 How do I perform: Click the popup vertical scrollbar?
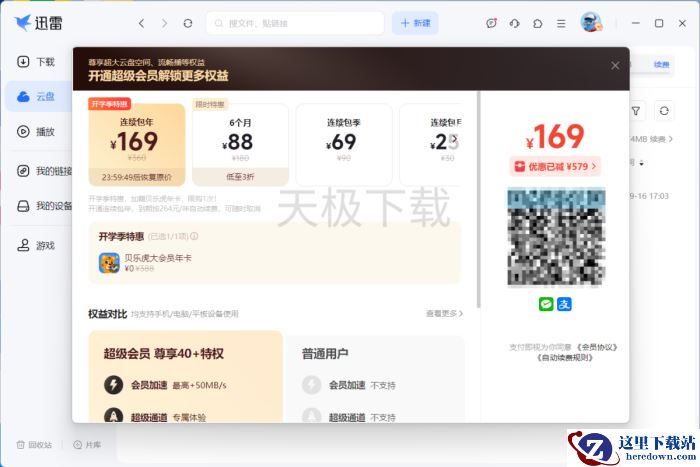coord(478,200)
